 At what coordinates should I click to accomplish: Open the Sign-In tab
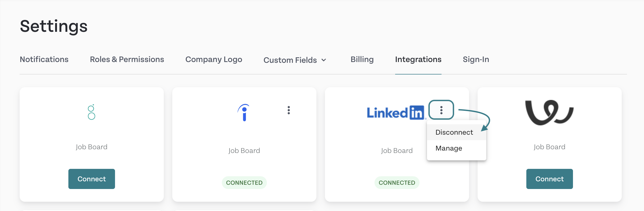click(476, 59)
